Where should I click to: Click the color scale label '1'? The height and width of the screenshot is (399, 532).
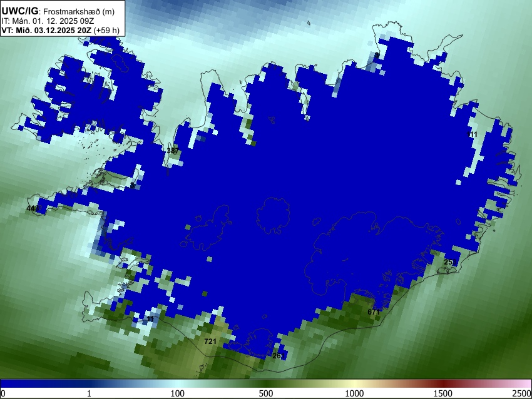[x=89, y=393]
